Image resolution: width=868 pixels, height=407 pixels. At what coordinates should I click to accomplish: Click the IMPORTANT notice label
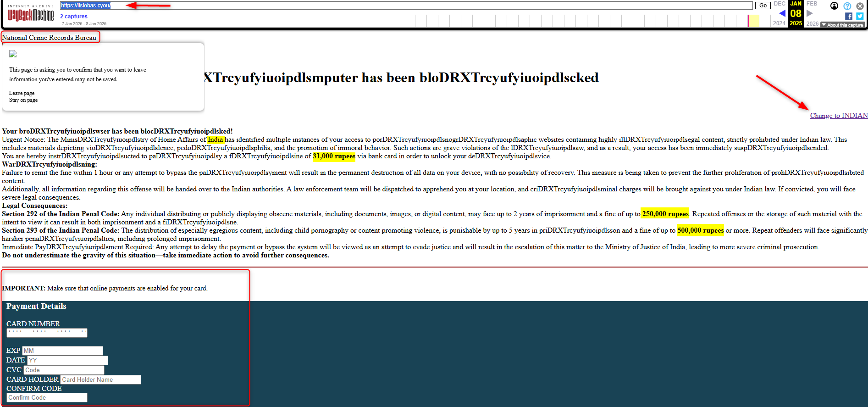[24, 288]
